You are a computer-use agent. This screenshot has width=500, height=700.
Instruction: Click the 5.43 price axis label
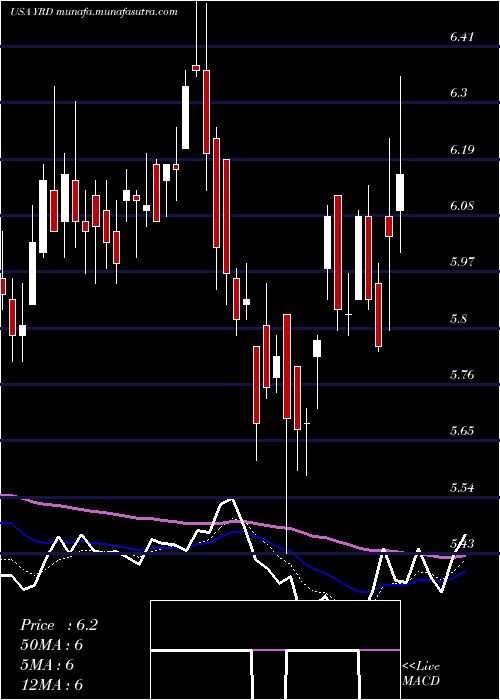point(461,544)
